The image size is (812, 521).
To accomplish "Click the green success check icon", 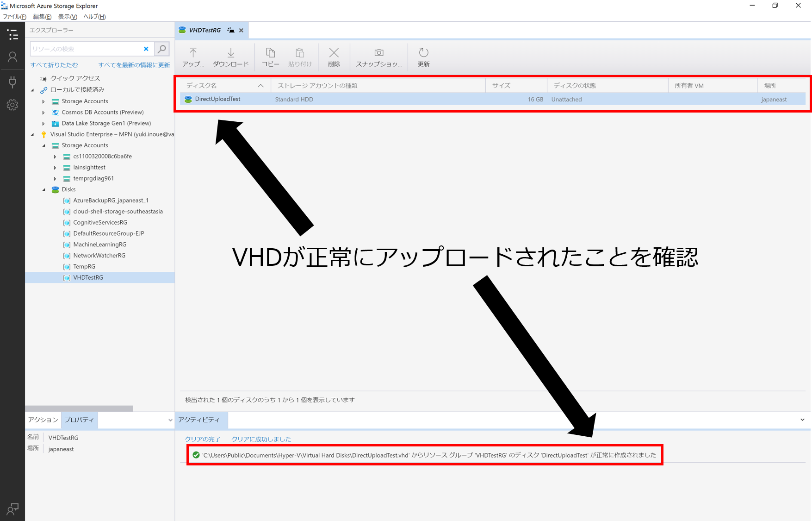I will coord(196,455).
